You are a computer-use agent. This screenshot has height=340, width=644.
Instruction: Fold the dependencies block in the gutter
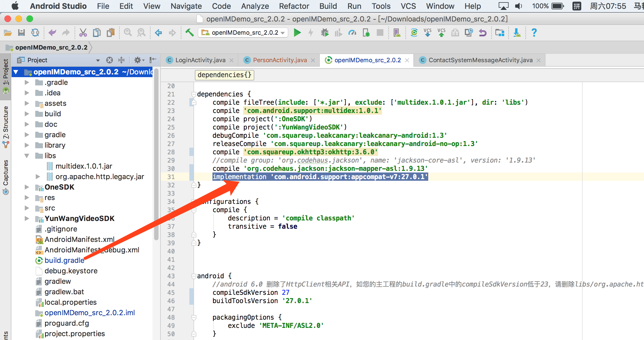point(194,94)
